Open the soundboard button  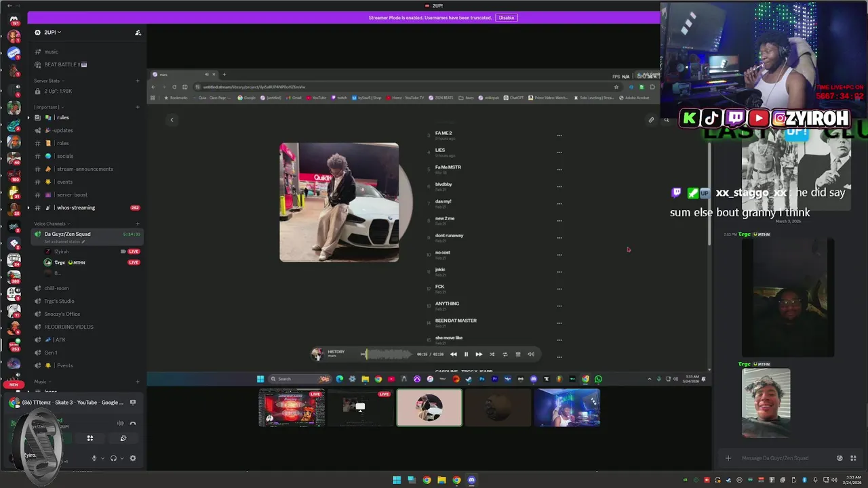coord(123,439)
